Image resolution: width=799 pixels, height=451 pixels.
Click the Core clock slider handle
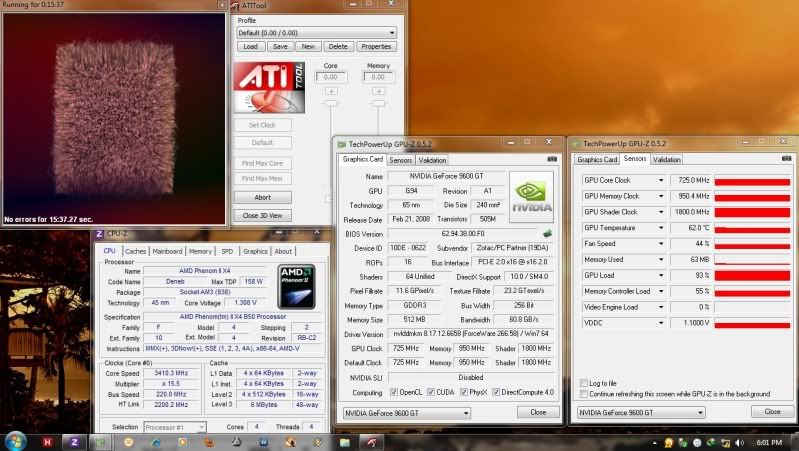point(331,103)
